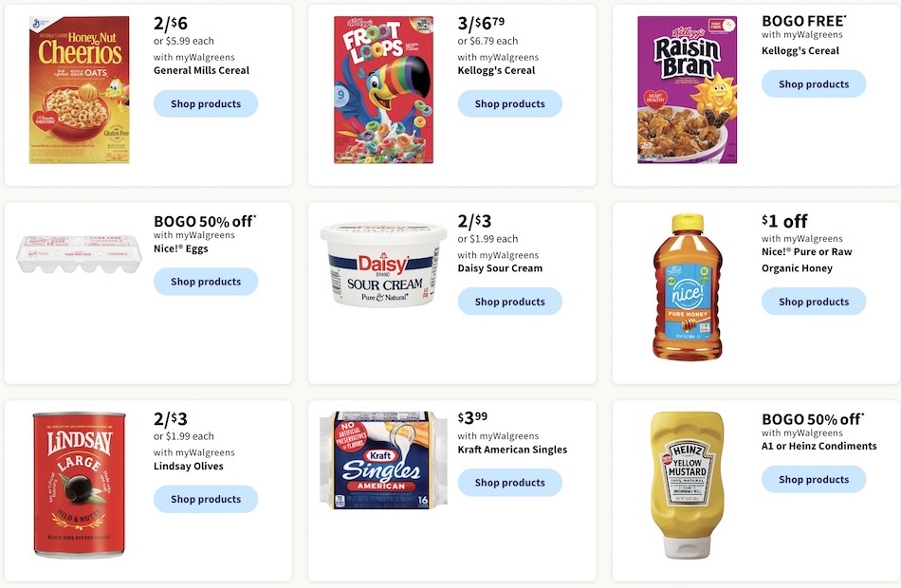Shop products for Kraft American Singles

(x=509, y=483)
